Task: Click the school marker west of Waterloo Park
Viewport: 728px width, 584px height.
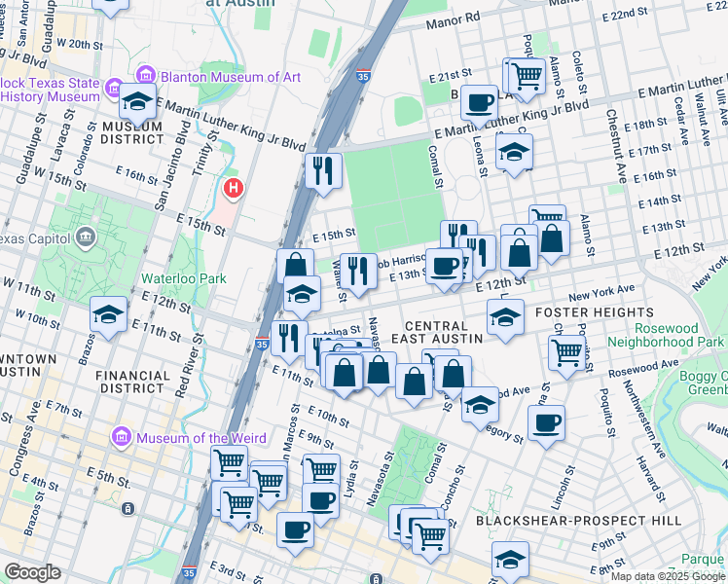Action: click(x=108, y=313)
